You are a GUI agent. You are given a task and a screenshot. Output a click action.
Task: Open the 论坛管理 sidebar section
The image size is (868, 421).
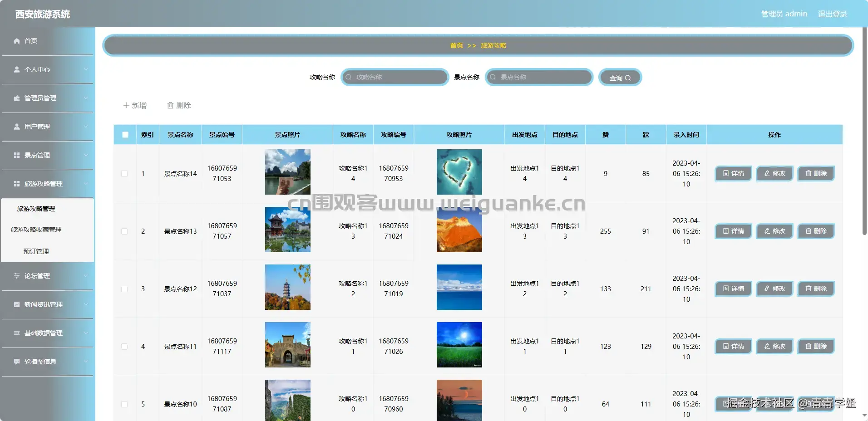coord(48,276)
